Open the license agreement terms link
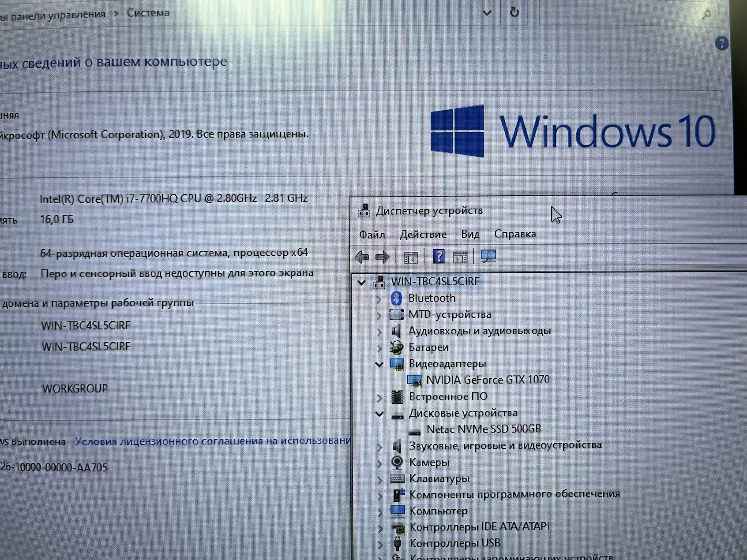The image size is (747, 560). tap(213, 441)
